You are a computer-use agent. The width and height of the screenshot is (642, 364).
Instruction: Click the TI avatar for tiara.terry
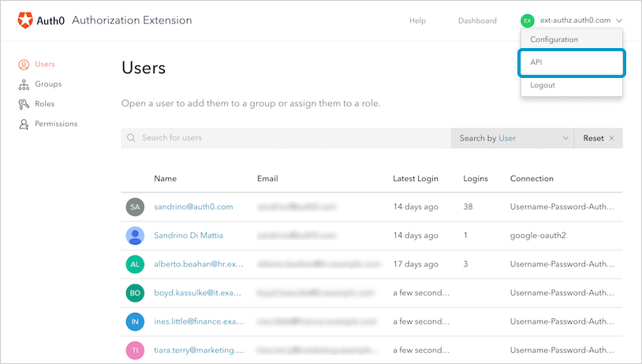[135, 350]
